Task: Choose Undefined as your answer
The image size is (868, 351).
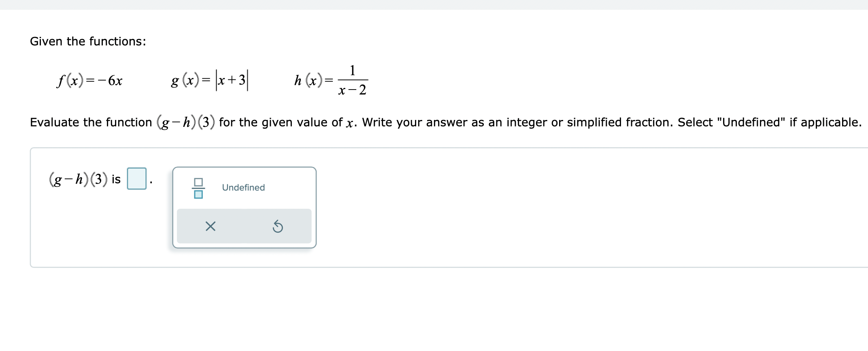Action: click(x=243, y=187)
